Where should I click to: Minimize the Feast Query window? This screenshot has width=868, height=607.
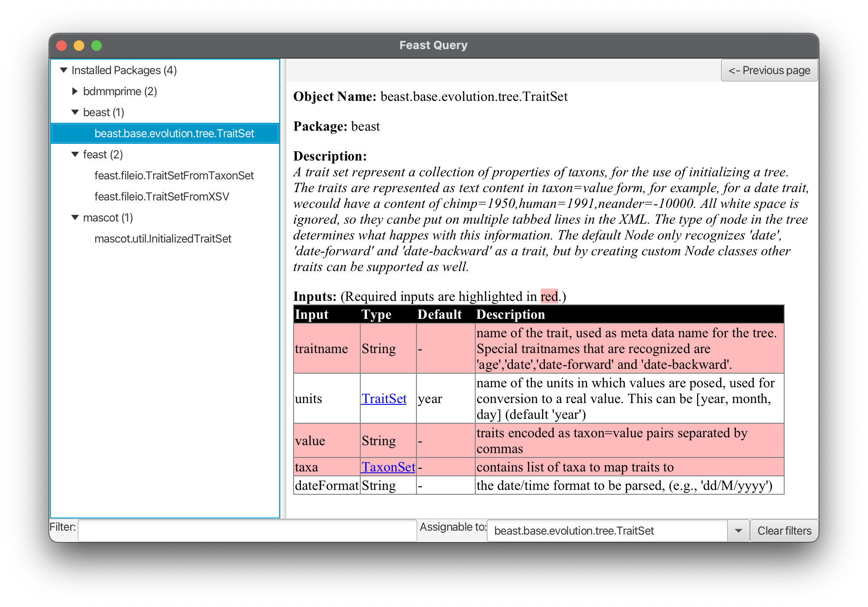point(79,46)
